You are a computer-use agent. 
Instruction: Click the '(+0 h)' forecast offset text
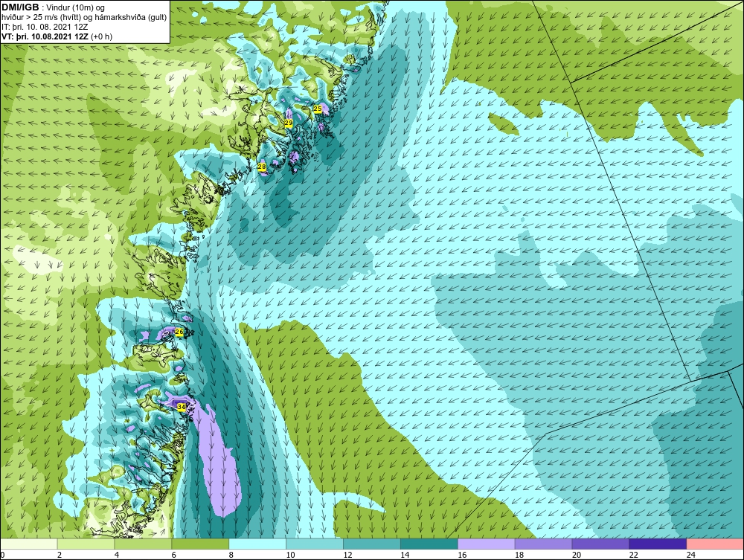click(101, 36)
